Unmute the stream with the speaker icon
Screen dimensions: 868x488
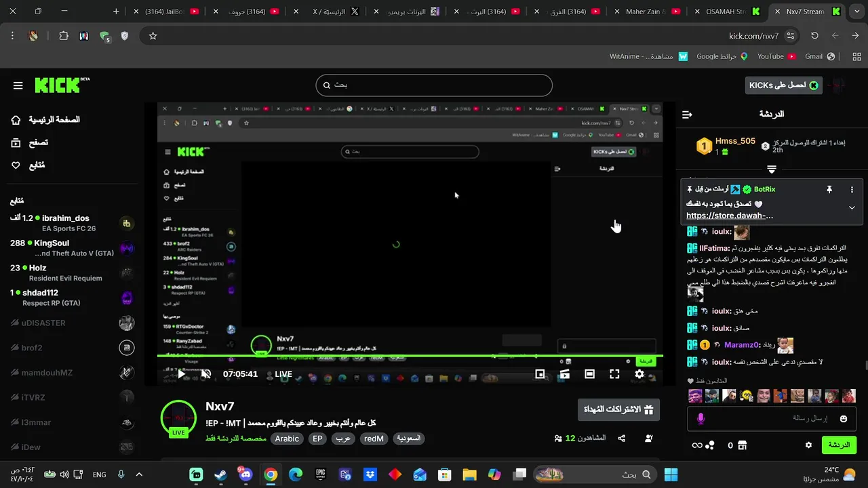(206, 373)
